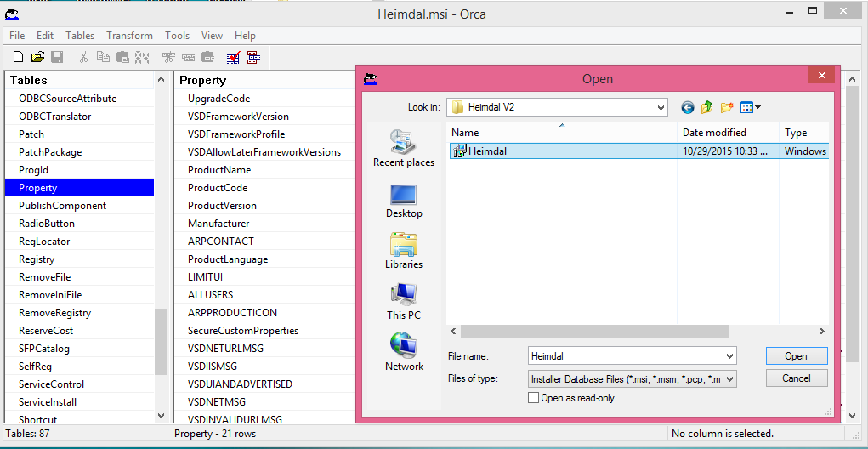Open the Files of type dropdown
The image size is (868, 449).
(729, 379)
